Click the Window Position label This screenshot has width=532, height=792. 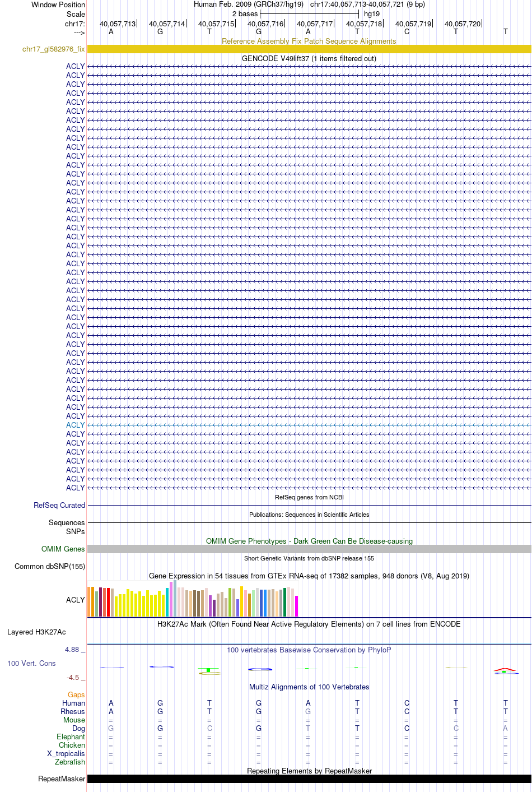(58, 4)
